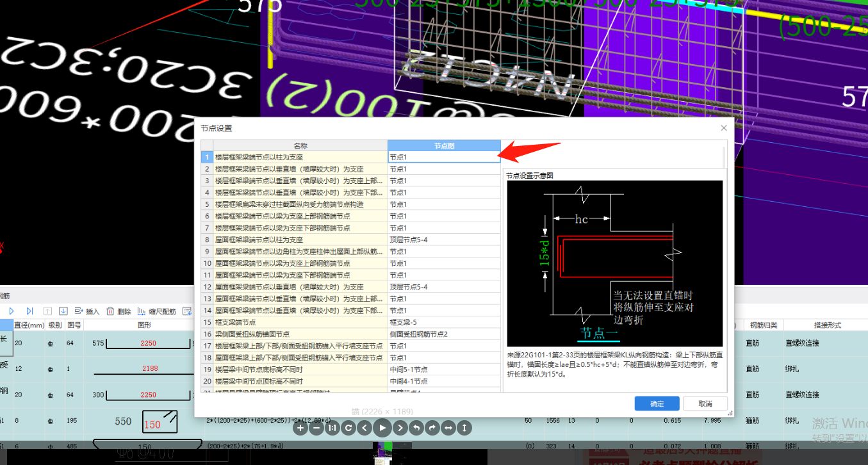This screenshot has height=465, width=868.
Task: Jump to last record icon in rebar toolbar
Action: tap(29, 311)
